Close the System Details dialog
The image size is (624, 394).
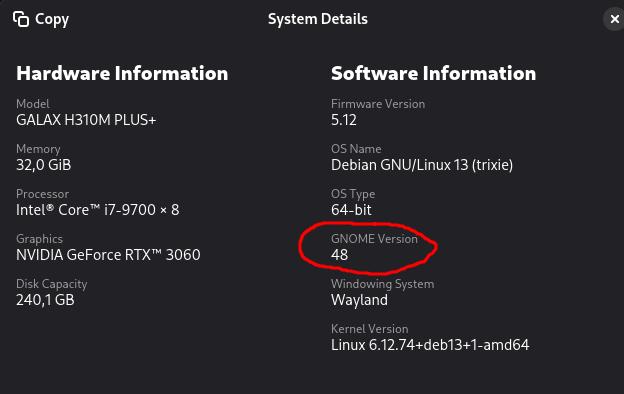[x=614, y=19]
